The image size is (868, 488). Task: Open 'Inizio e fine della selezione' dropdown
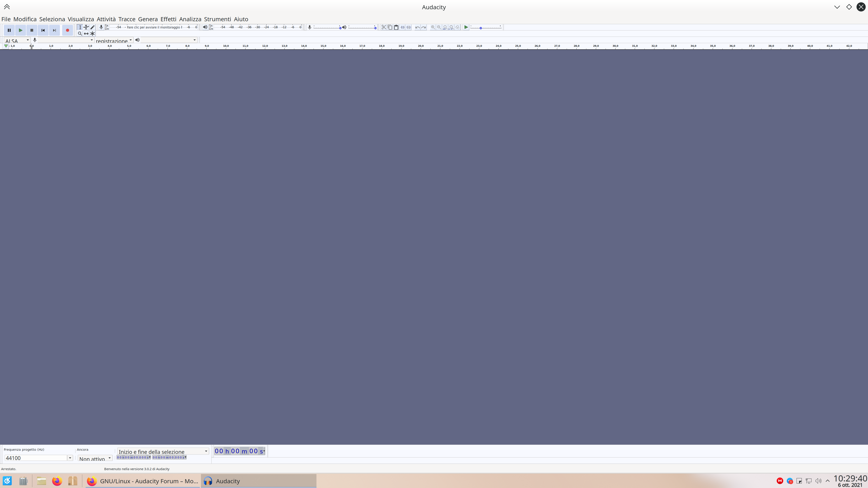pos(163,451)
